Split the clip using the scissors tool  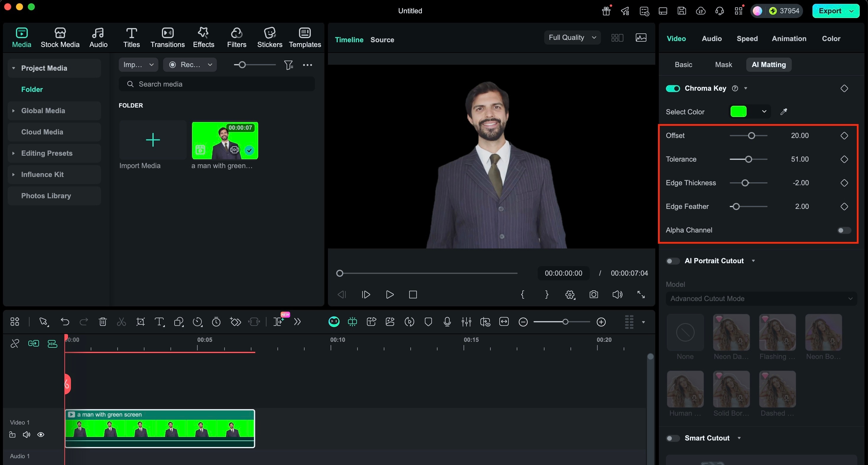[x=121, y=322]
